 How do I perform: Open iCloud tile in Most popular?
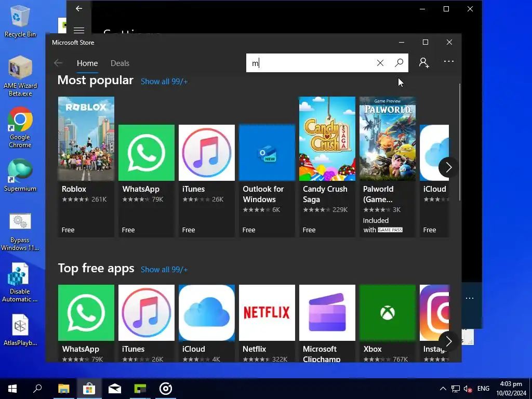pos(434,180)
